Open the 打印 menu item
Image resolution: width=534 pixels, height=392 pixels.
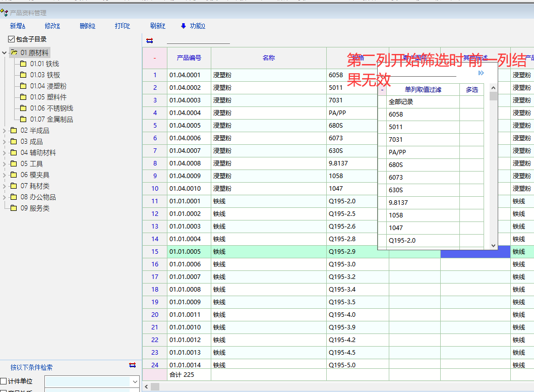point(122,26)
